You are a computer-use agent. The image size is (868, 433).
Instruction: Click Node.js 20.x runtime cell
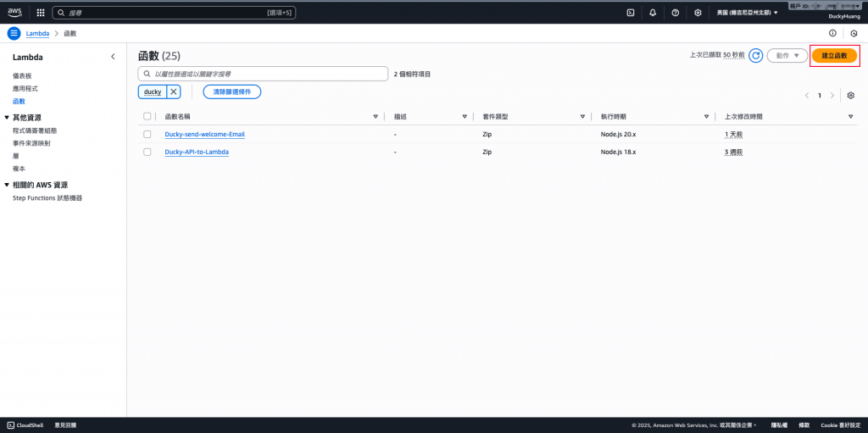pyautogui.click(x=618, y=134)
